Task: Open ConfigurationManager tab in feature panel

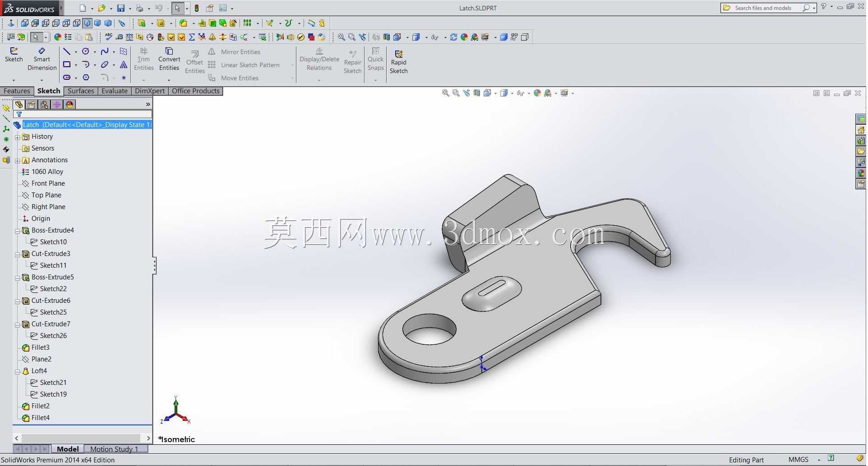Action: click(44, 105)
